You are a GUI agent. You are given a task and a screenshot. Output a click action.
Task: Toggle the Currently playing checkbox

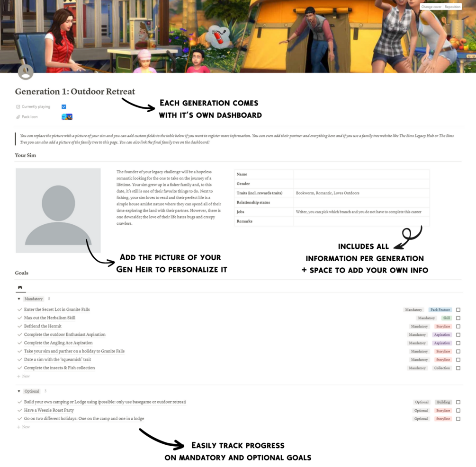click(x=64, y=107)
